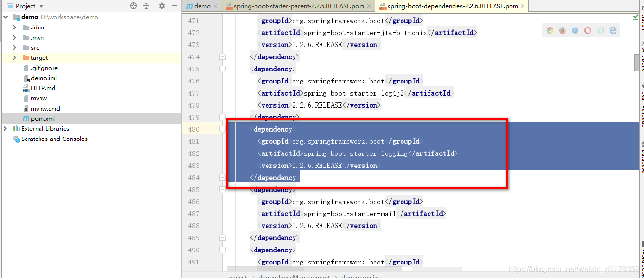644x278 pixels.
Task: Select mvnw file in tree
Action: [39, 98]
